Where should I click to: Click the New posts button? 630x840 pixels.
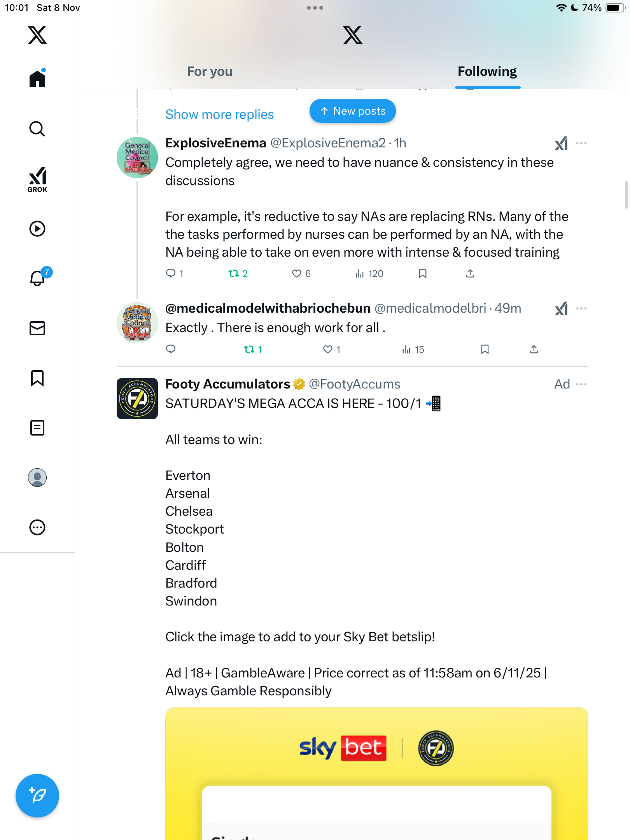tap(353, 111)
